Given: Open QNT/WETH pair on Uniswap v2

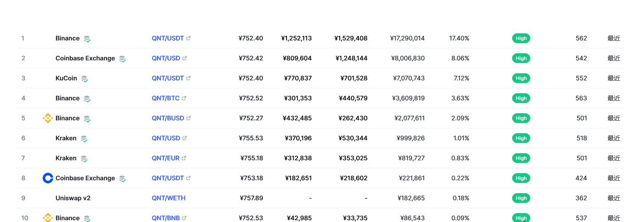Looking at the screenshot, I should [x=169, y=198].
